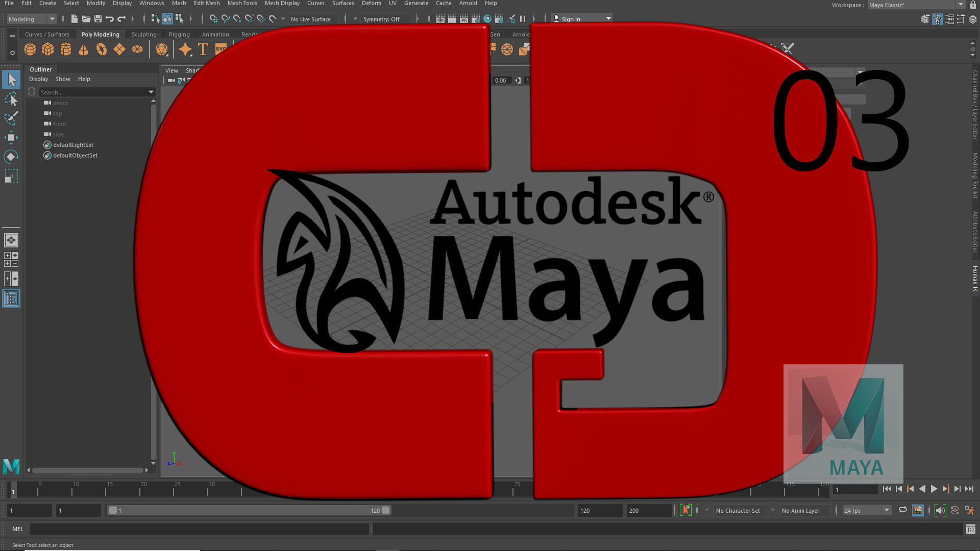
Task: Create a super shape from shelf
Action: 185,49
